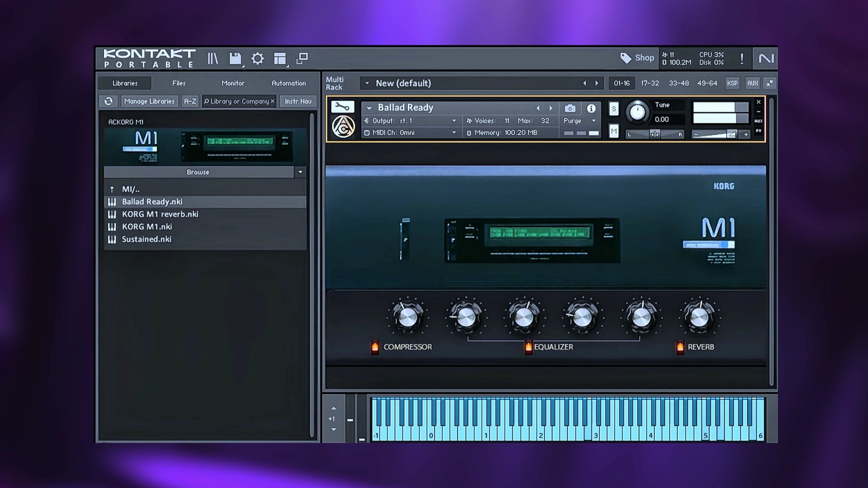Switch to the Monitor tab
The width and height of the screenshot is (868, 488).
(x=233, y=83)
